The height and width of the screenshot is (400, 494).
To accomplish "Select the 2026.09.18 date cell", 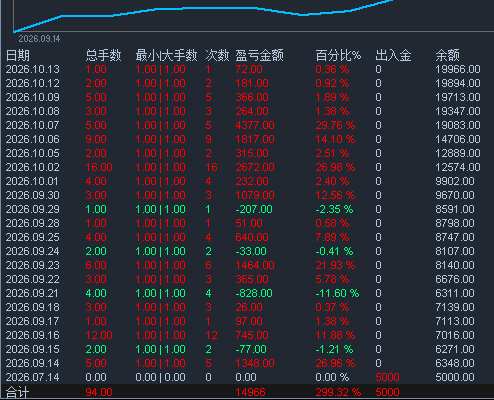I will [x=32, y=307].
